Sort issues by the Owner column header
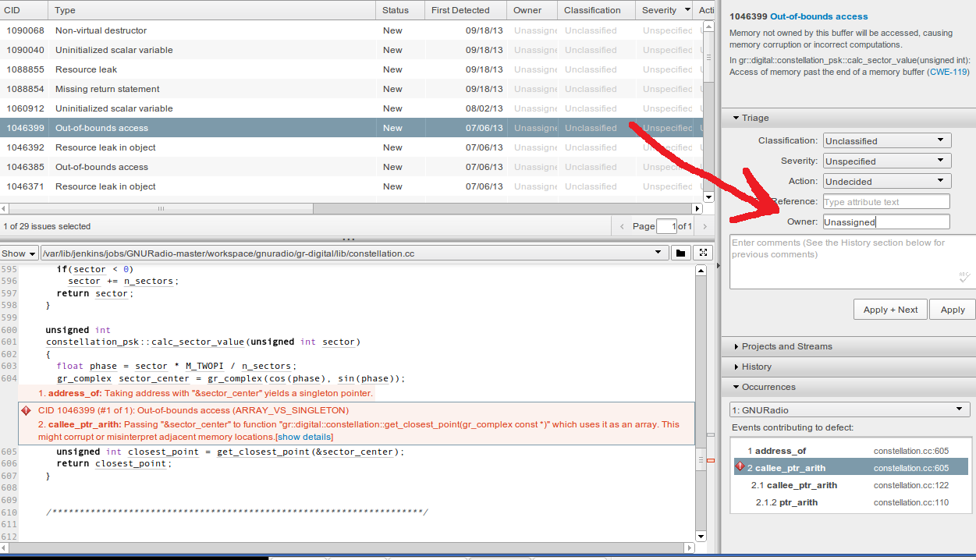This screenshot has width=976, height=560. pos(531,10)
